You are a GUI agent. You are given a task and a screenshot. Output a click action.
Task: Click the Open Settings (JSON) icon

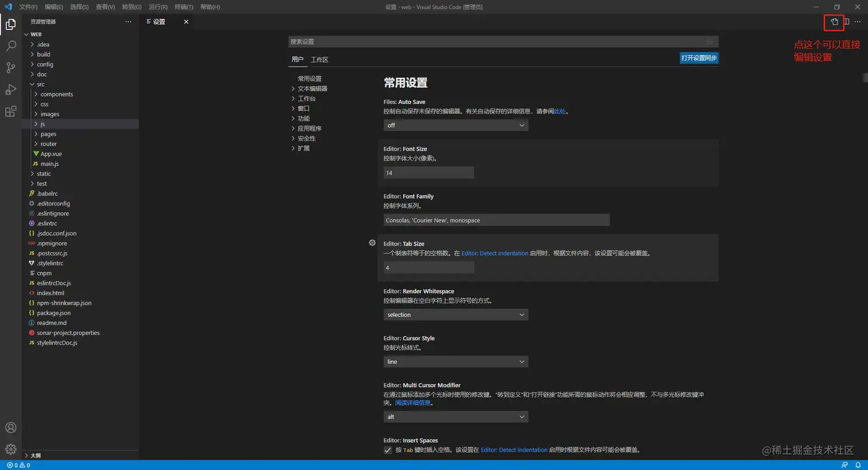(834, 22)
